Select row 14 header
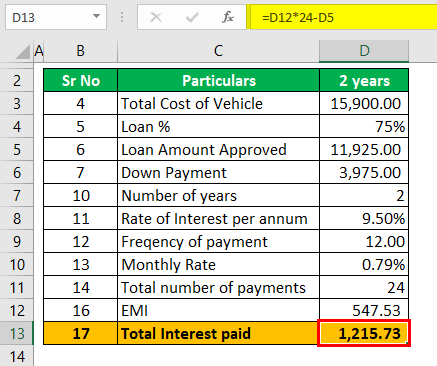 (x=17, y=356)
